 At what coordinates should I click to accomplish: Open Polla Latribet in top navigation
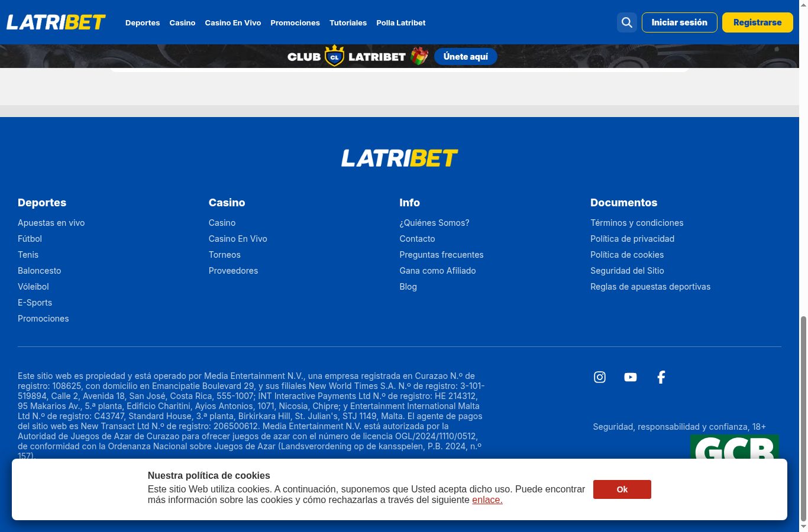click(401, 22)
